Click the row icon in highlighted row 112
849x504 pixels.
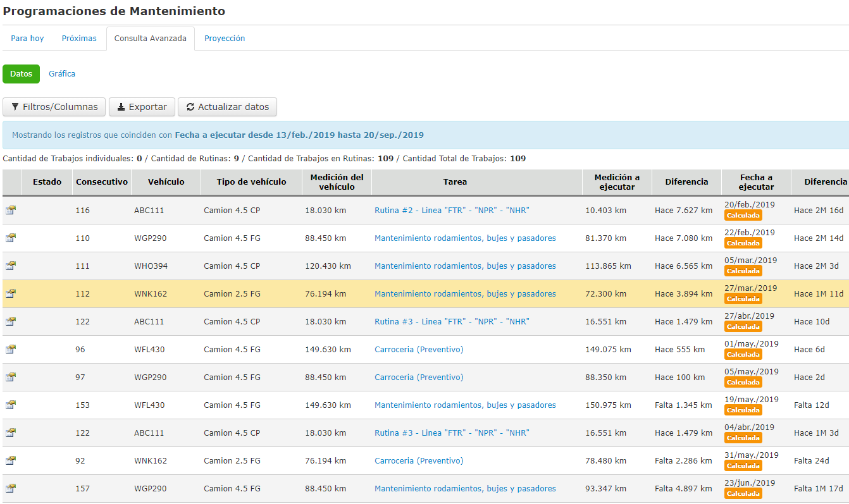[x=11, y=294]
